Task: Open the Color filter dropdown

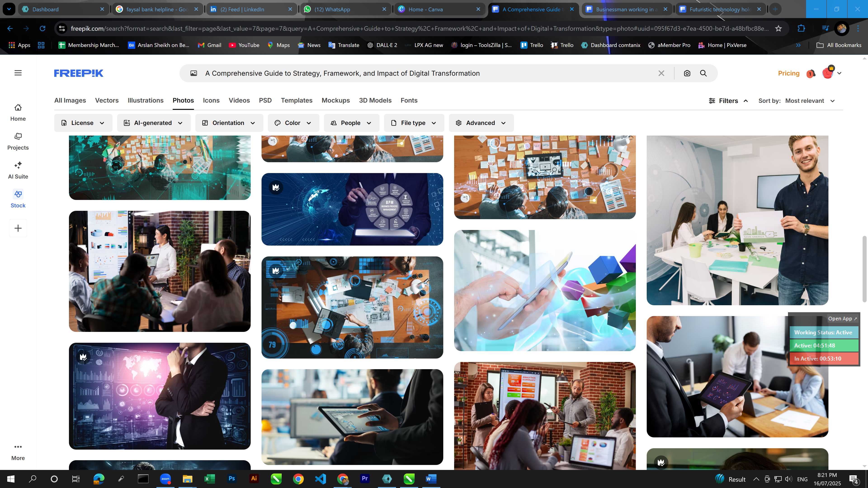Action: pyautogui.click(x=293, y=123)
